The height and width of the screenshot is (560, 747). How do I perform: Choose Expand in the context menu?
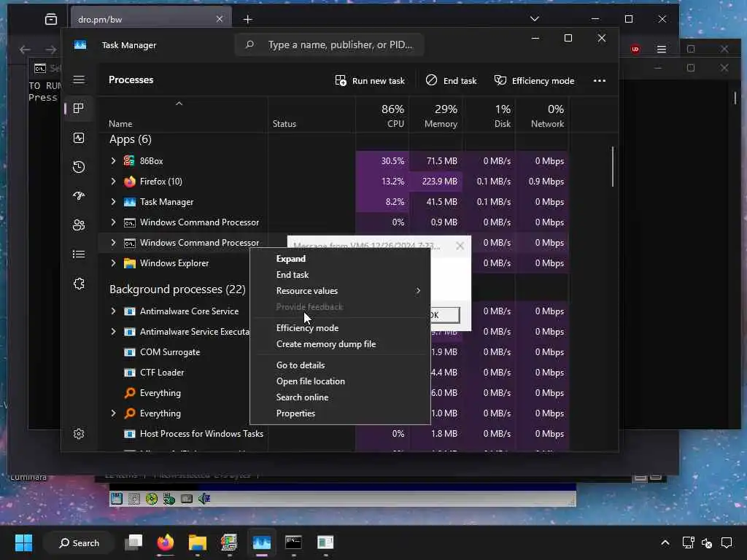coord(340,259)
